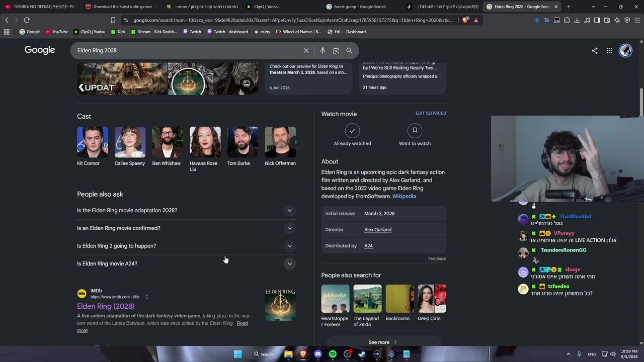Mark movie as Already watched
Screen dimensions: 644x362
click(352, 135)
